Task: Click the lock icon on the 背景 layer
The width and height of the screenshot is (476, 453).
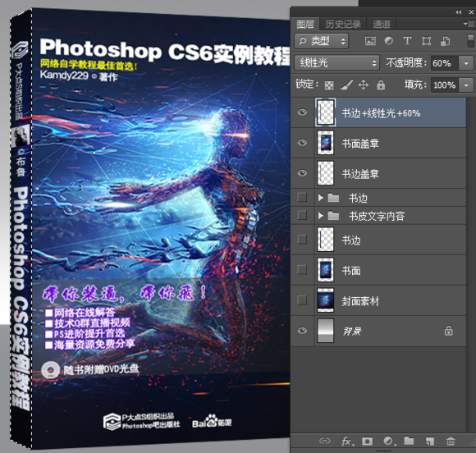Action: coord(449,331)
